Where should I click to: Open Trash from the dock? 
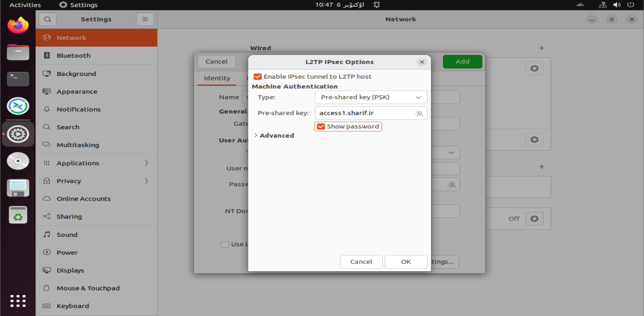(x=18, y=215)
